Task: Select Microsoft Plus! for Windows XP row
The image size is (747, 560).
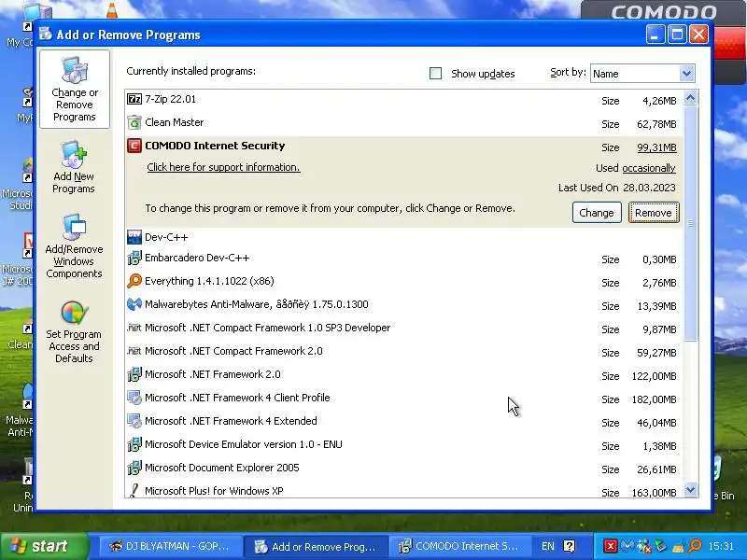Action: tap(404, 491)
